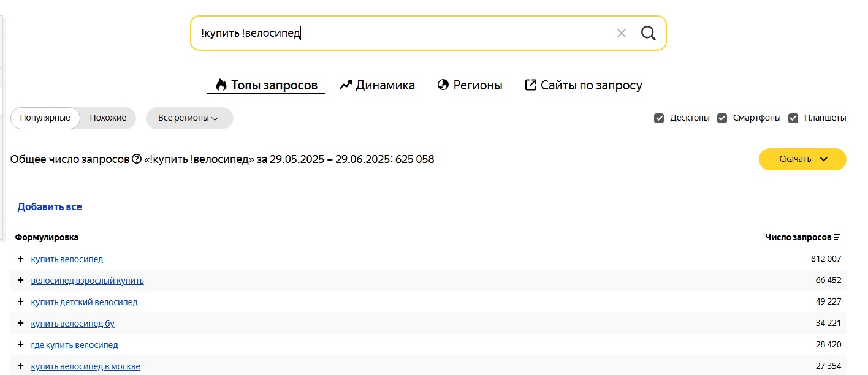The width and height of the screenshot is (868, 375).
Task: Disable the Десктопы checkbox
Action: click(x=659, y=118)
